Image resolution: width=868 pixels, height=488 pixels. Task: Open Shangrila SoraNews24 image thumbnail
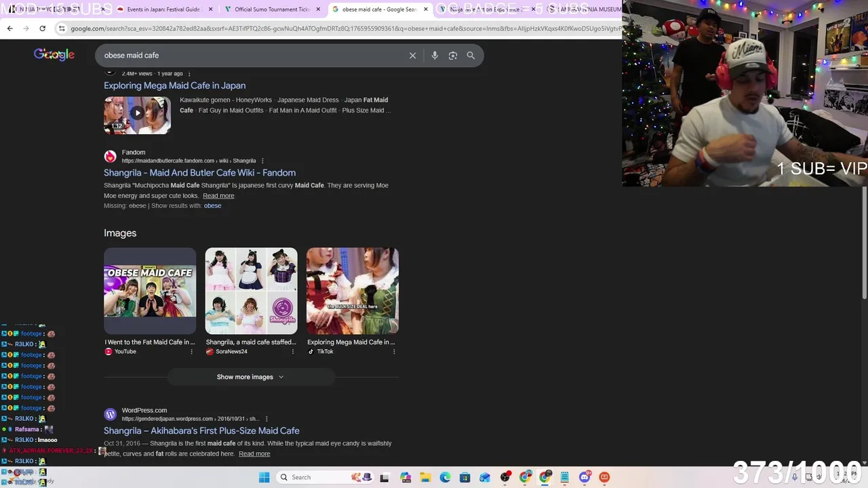pos(251,291)
